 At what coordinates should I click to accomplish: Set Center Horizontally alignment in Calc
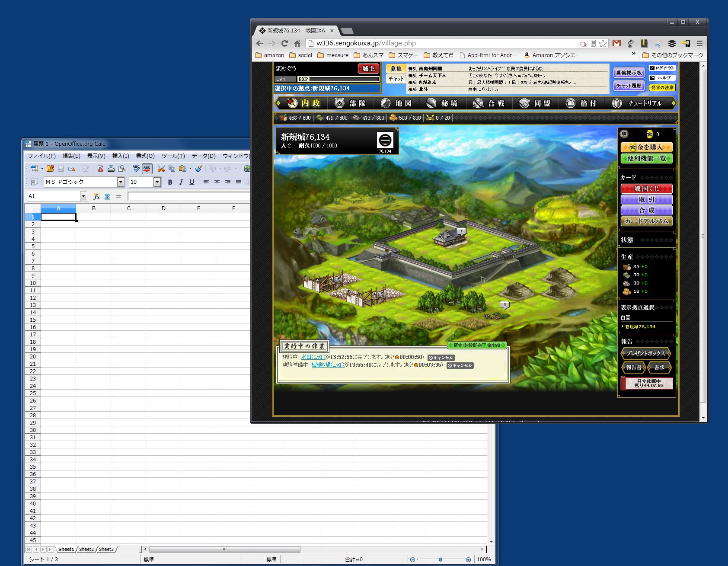217,182
